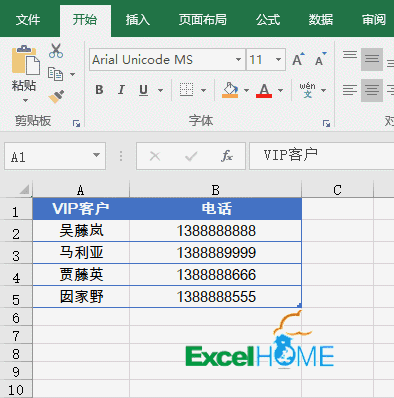The width and height of the screenshot is (394, 398).
Task: Open the font size dropdown arrow
Action: click(278, 60)
